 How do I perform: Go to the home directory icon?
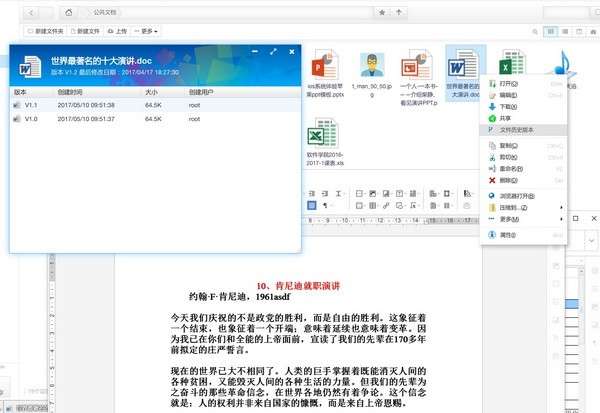coord(69,13)
